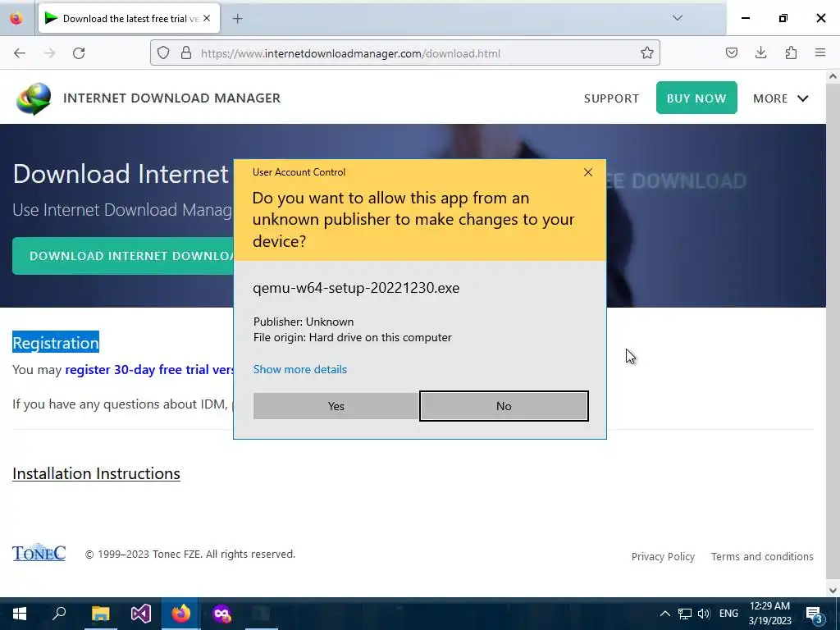This screenshot has width=840, height=630.
Task: Open Terms and conditions link
Action: [x=762, y=557]
